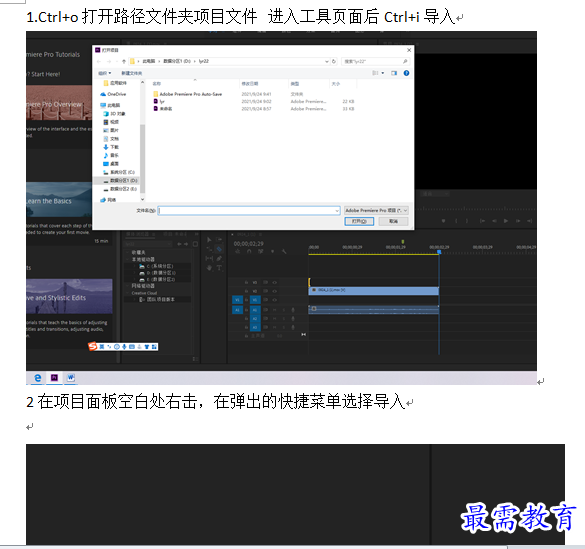The width and height of the screenshot is (585, 549).
Task: Sort by the 修改日期 column header
Action: pos(250,84)
